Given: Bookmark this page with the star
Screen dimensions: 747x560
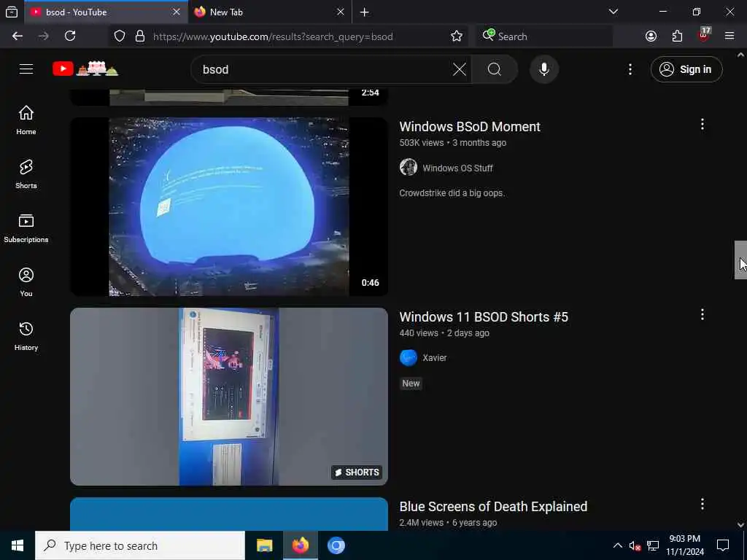Looking at the screenshot, I should coord(457,36).
